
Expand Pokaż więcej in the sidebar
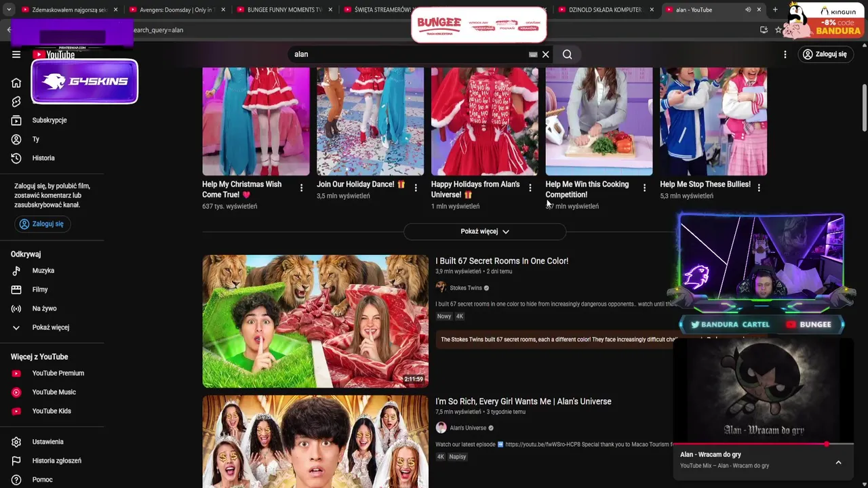point(52,327)
